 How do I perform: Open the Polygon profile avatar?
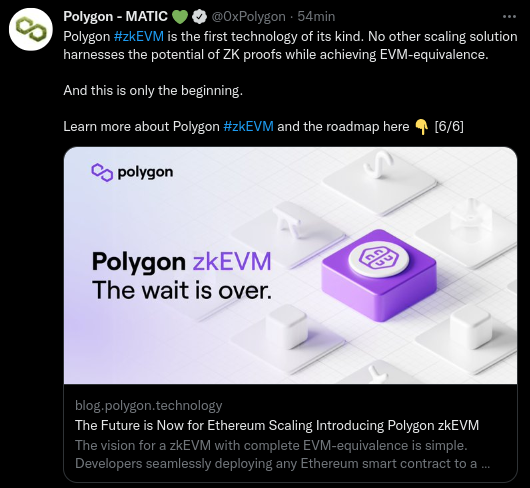pyautogui.click(x=31, y=30)
